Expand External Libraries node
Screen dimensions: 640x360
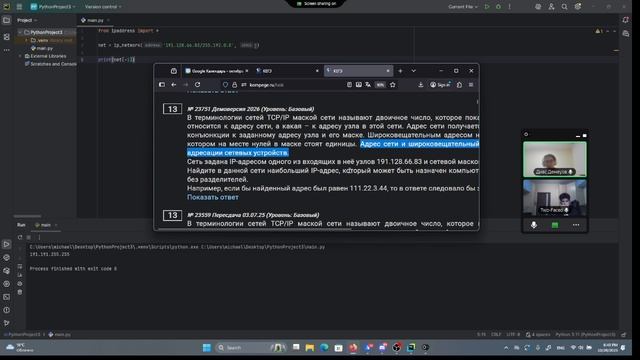(20, 56)
